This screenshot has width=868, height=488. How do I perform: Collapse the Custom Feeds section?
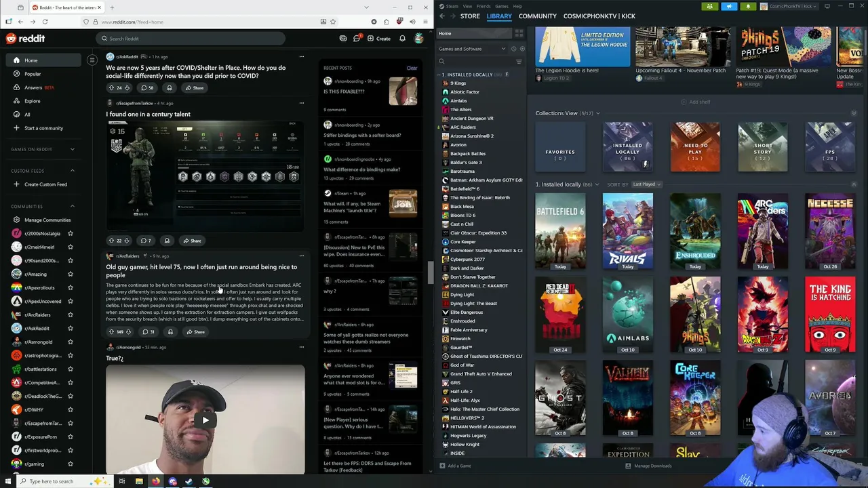[73, 171]
